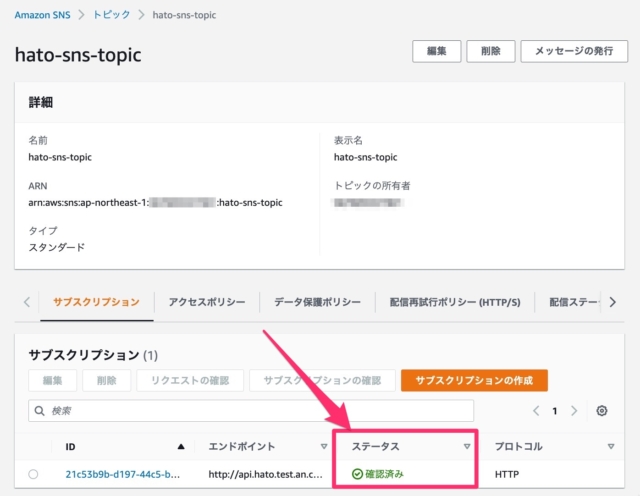Switch to the サブスクリプション tab
Viewport: 640px width, 496px height.
click(96, 302)
